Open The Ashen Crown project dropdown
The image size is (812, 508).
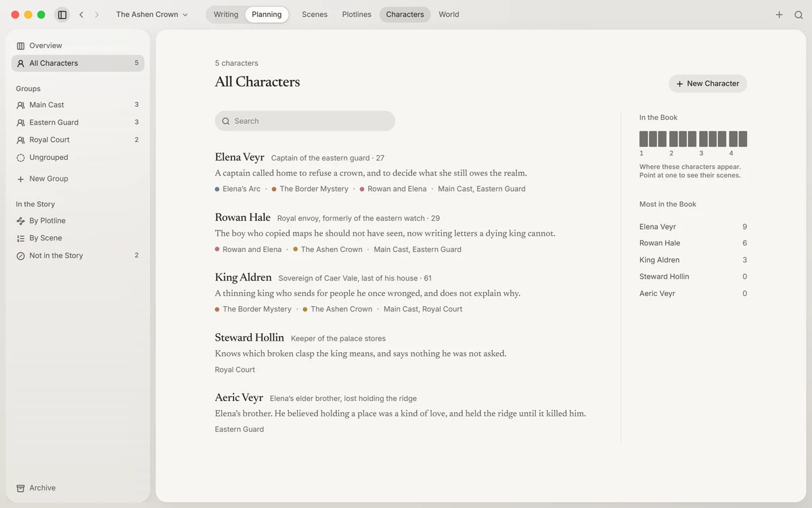click(152, 14)
